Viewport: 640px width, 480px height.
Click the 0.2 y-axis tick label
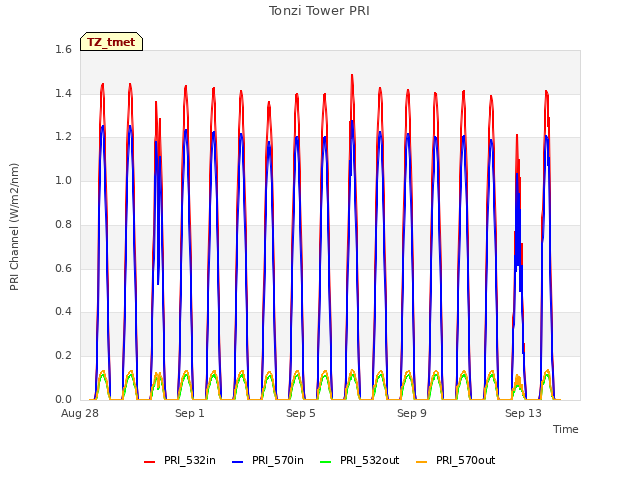coord(63,355)
